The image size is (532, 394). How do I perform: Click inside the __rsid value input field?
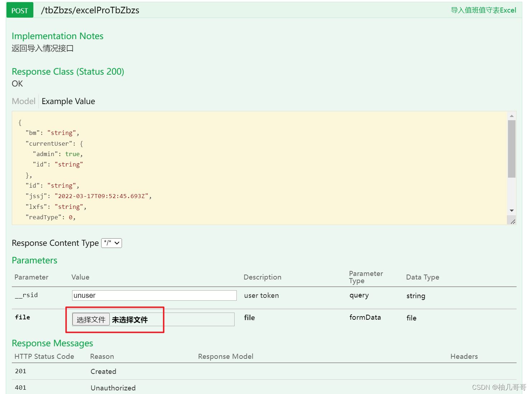coord(154,295)
